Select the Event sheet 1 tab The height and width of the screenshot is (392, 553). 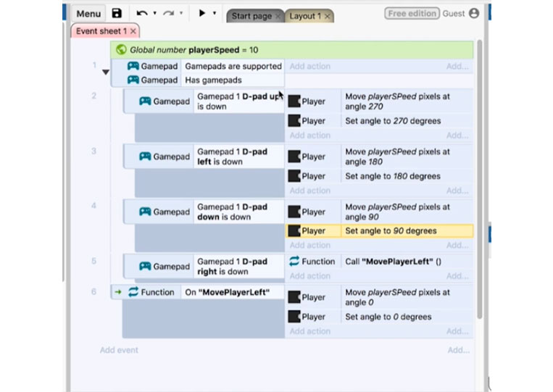pyautogui.click(x=101, y=31)
